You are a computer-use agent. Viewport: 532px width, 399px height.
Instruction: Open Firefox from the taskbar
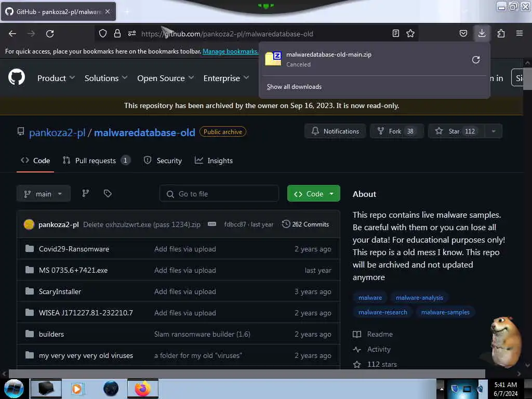143,389
